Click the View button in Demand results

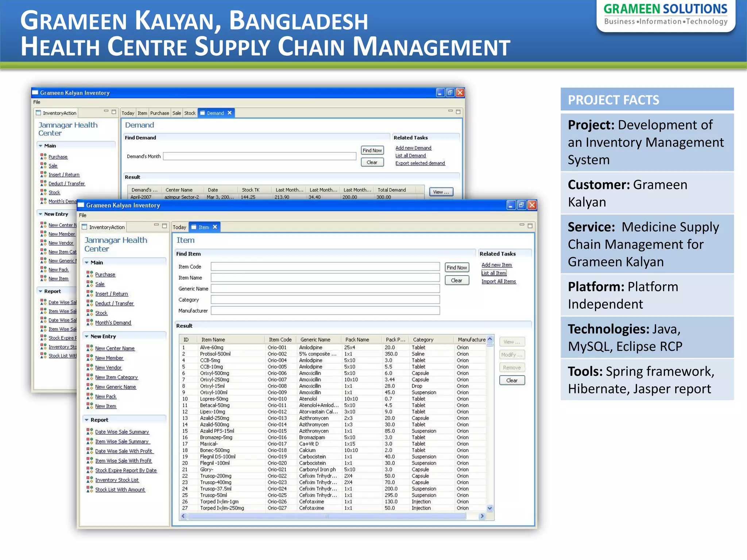pos(441,192)
